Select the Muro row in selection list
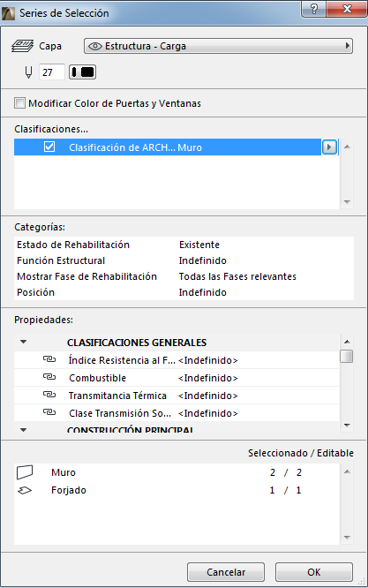 176,472
